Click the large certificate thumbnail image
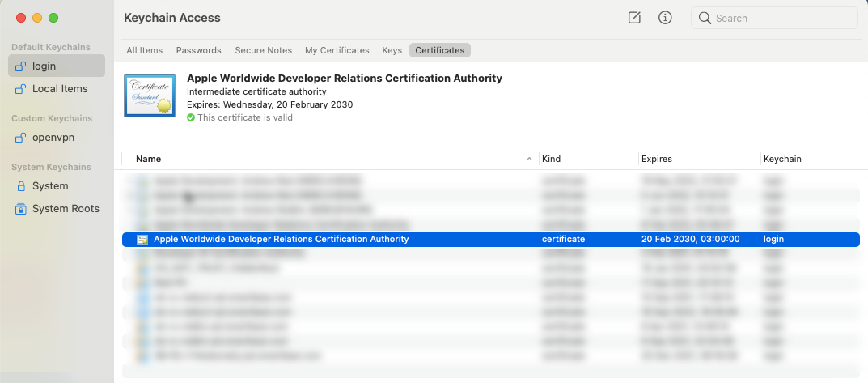 click(x=149, y=96)
